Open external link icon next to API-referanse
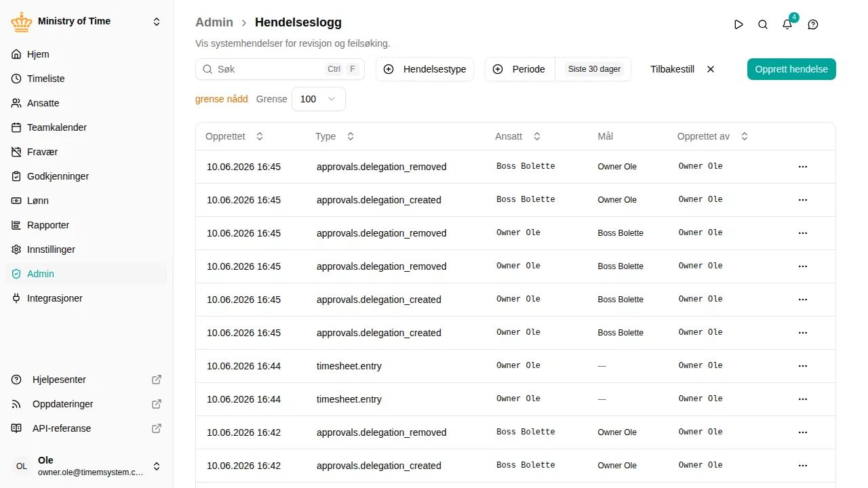Viewport: 868px width, 488px height. pos(157,428)
